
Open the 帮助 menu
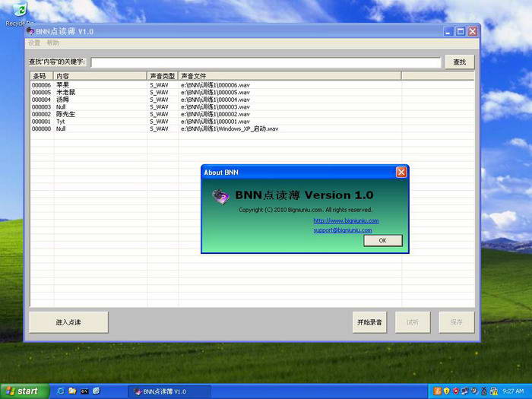point(52,43)
